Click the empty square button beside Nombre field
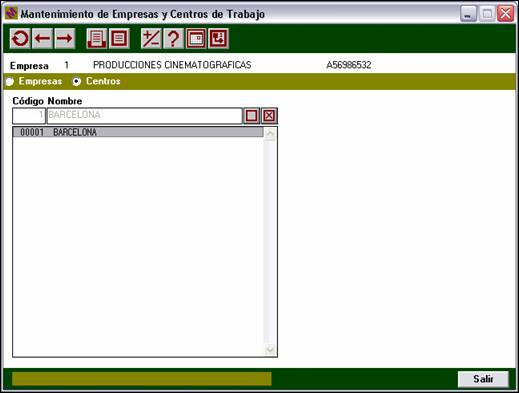Screen dimensions: 519x393 251,116
